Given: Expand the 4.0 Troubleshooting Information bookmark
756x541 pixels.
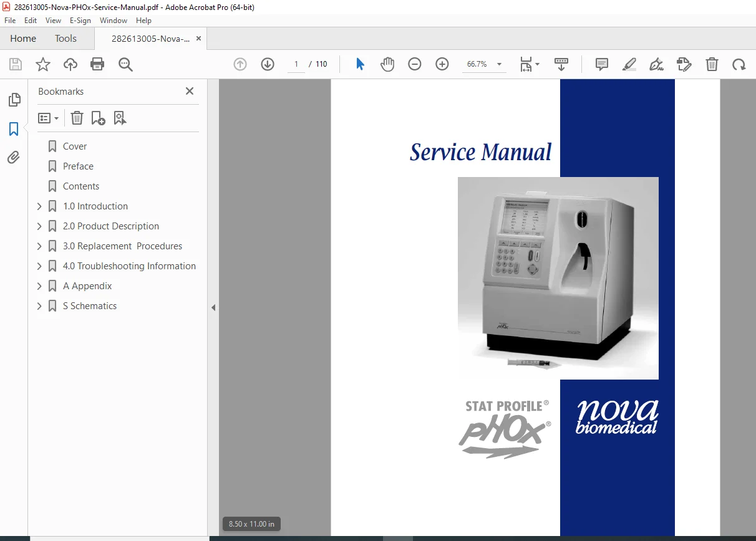Looking at the screenshot, I should (39, 266).
